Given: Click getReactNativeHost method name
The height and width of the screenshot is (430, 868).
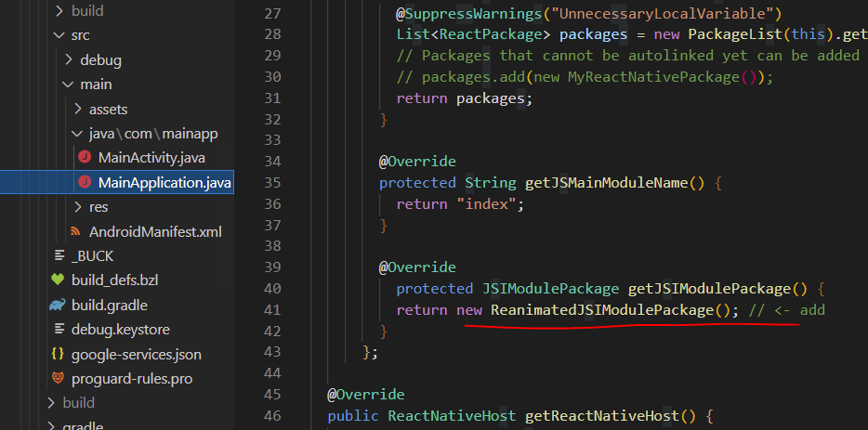Looking at the screenshot, I should [600, 416].
